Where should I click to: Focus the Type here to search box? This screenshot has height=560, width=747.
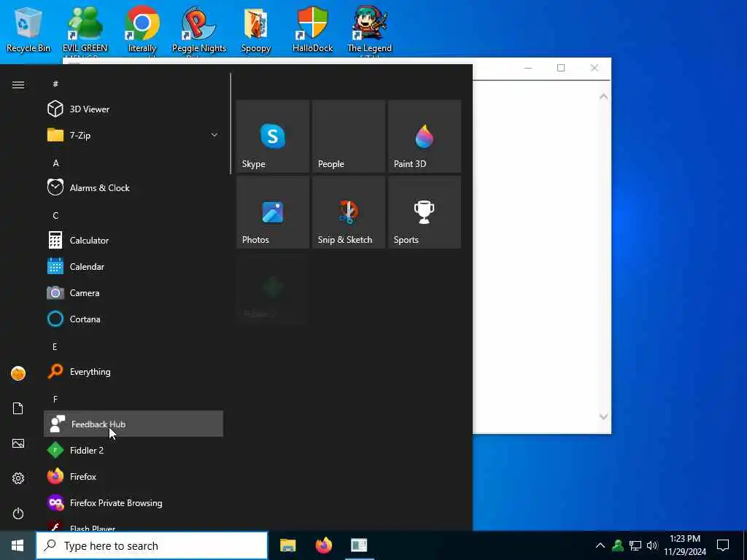click(152, 545)
